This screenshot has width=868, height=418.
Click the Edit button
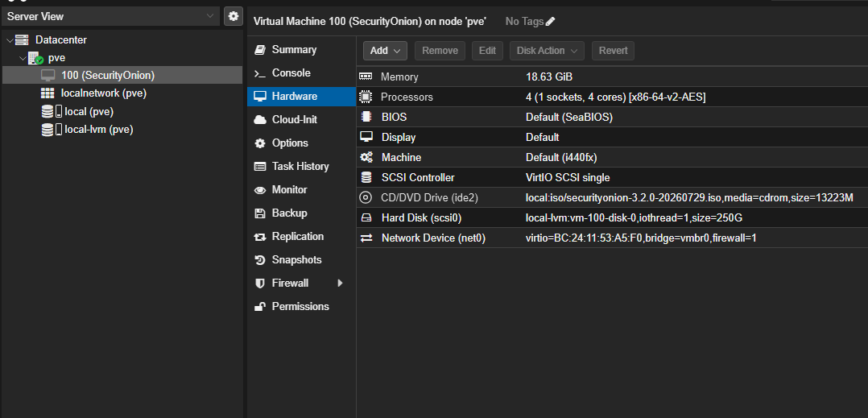click(487, 51)
